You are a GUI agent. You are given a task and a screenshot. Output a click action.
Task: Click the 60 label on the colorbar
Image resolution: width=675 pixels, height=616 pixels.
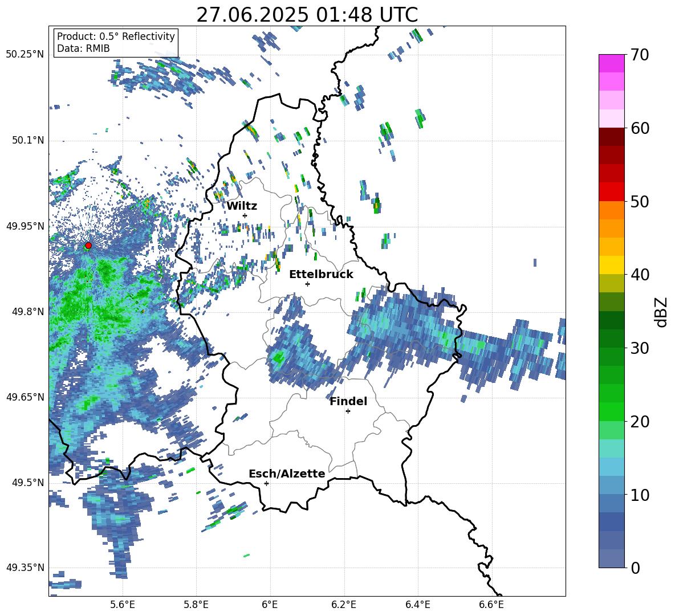[x=639, y=128]
